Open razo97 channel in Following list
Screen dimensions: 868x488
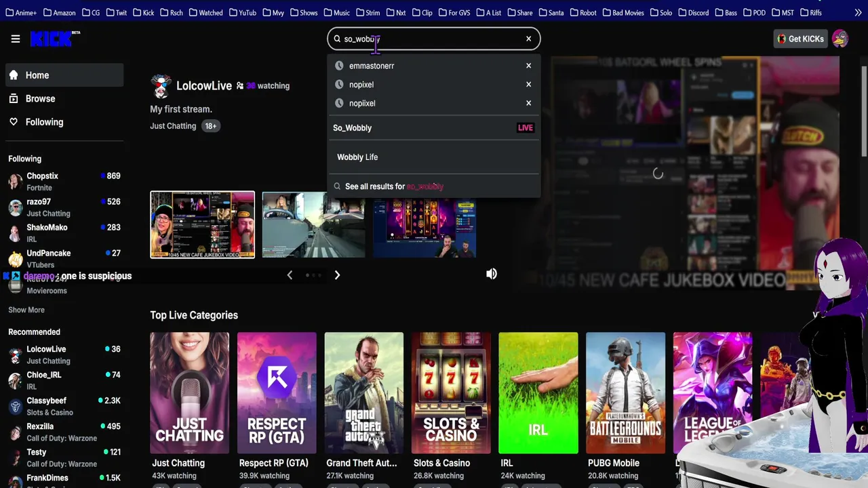click(64, 207)
